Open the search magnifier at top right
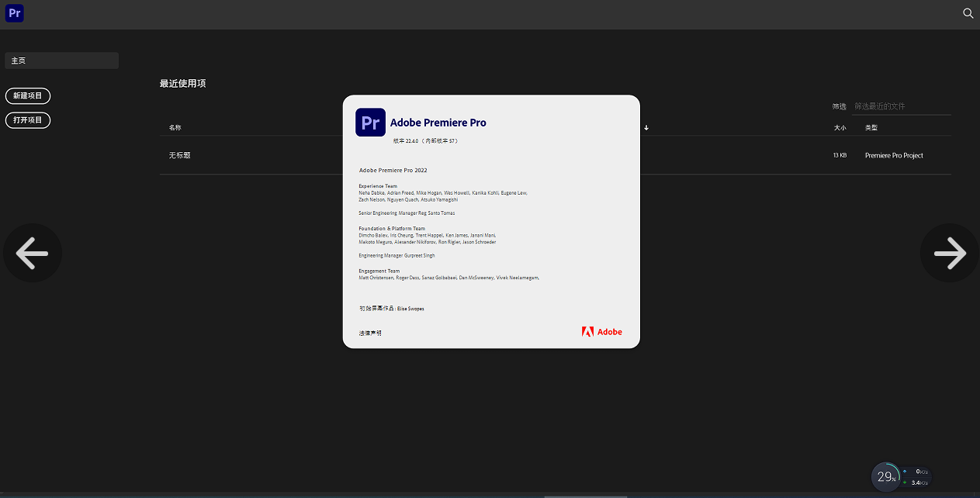The width and height of the screenshot is (980, 498). (x=967, y=13)
